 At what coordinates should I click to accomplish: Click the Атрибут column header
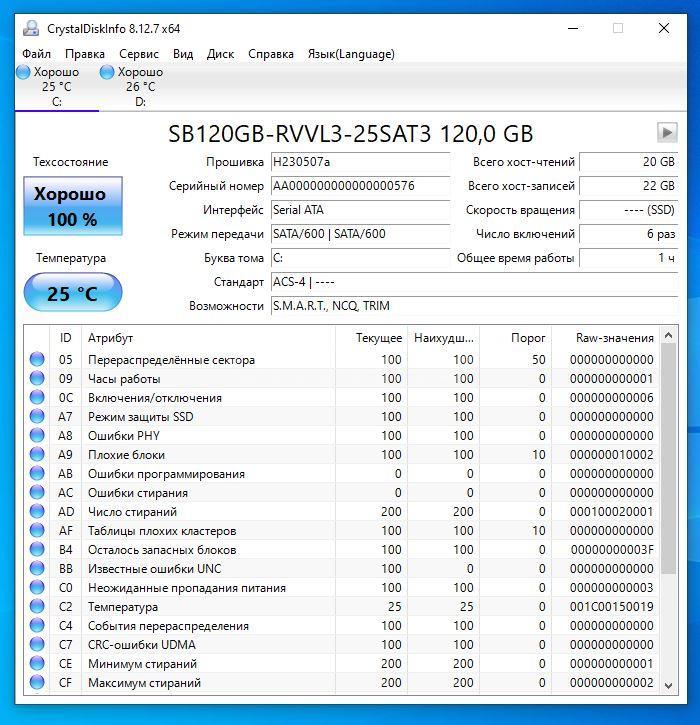pos(110,338)
